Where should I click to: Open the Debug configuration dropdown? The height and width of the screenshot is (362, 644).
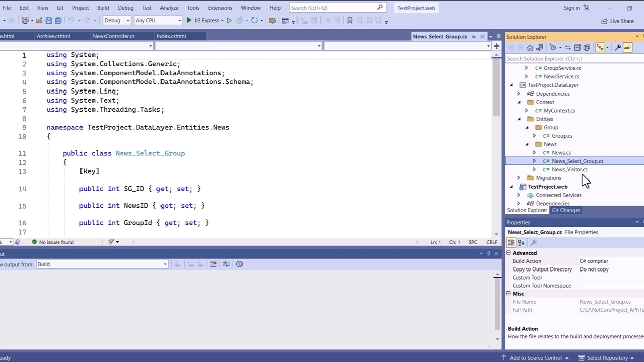pos(117,21)
